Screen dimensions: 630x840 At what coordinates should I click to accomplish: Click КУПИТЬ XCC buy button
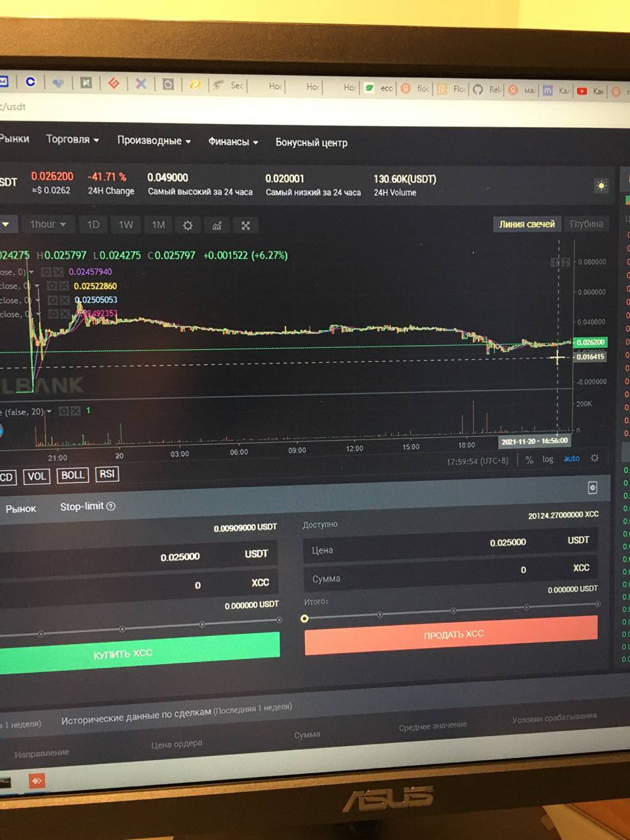pyautogui.click(x=138, y=653)
